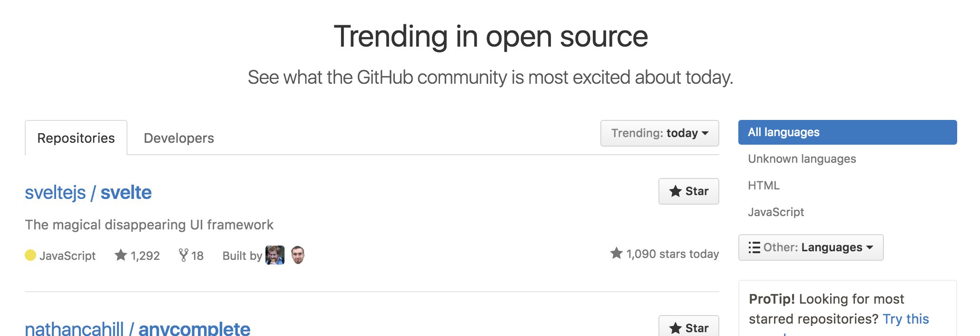Select the All languages filter

click(x=847, y=132)
